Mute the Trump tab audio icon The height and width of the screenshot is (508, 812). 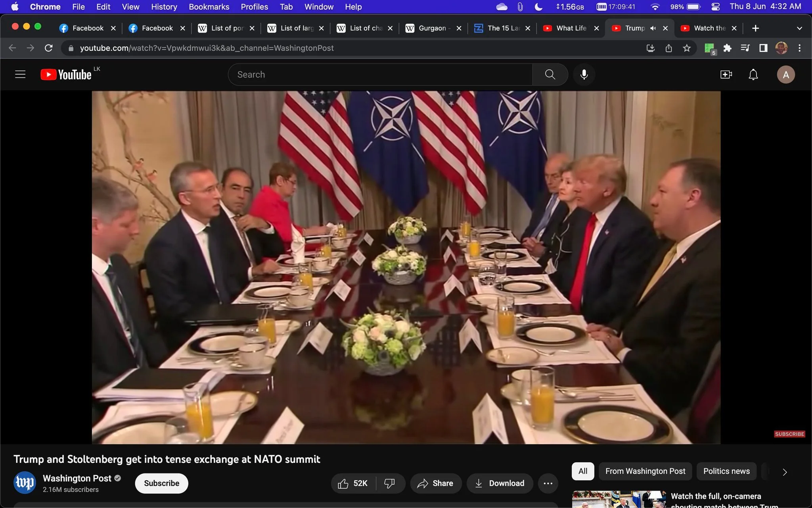[x=653, y=28]
